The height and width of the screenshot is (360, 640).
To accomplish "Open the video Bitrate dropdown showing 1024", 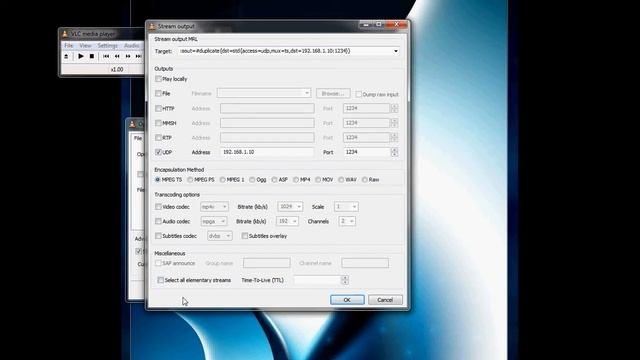I will coord(290,207).
